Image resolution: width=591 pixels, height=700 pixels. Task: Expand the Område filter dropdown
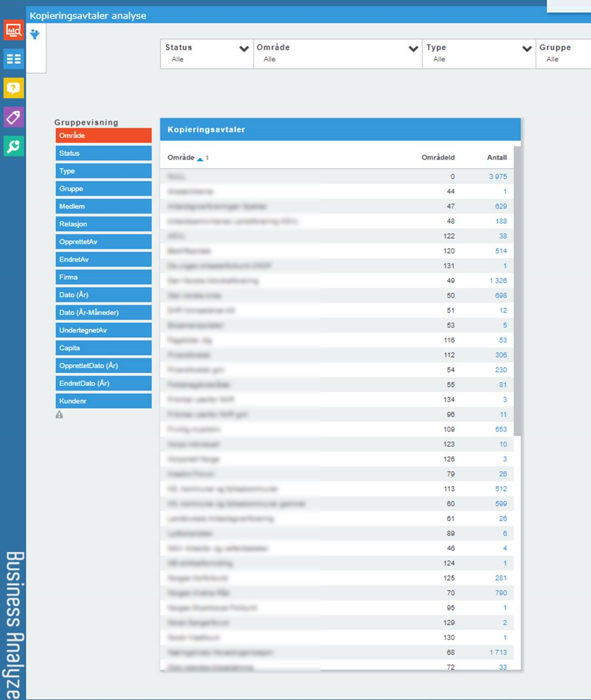(x=413, y=49)
